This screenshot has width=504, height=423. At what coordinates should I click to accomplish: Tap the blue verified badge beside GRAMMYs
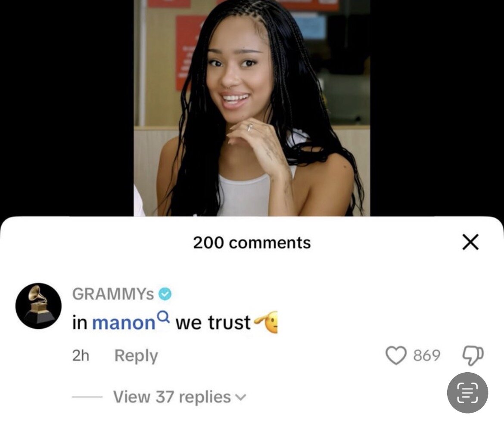coord(165,294)
